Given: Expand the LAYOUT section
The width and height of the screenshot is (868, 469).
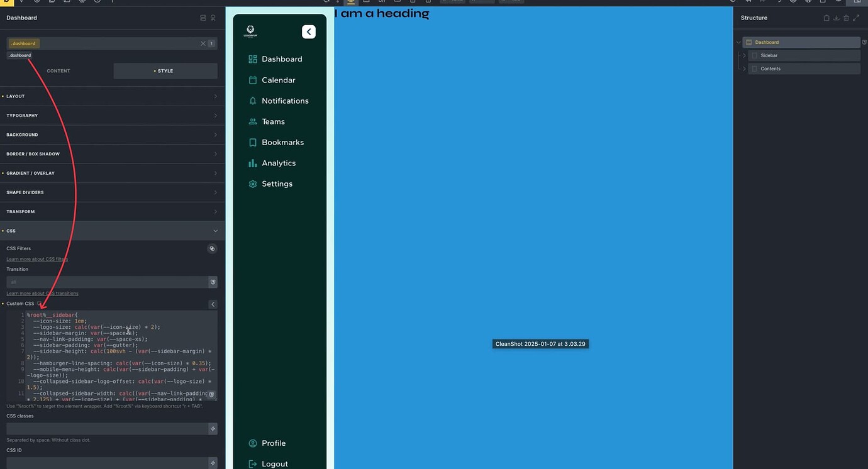Looking at the screenshot, I should (112, 96).
